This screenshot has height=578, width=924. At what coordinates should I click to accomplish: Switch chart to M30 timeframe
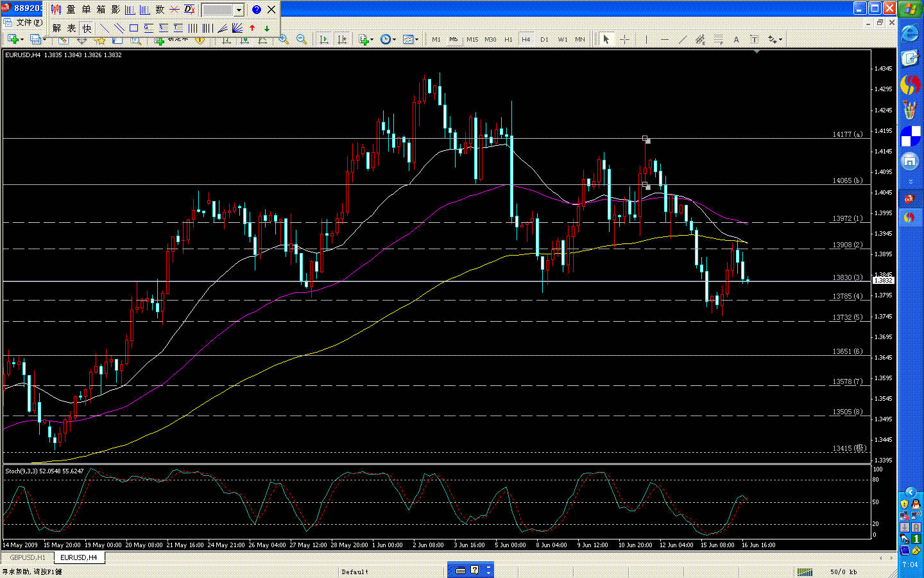490,39
